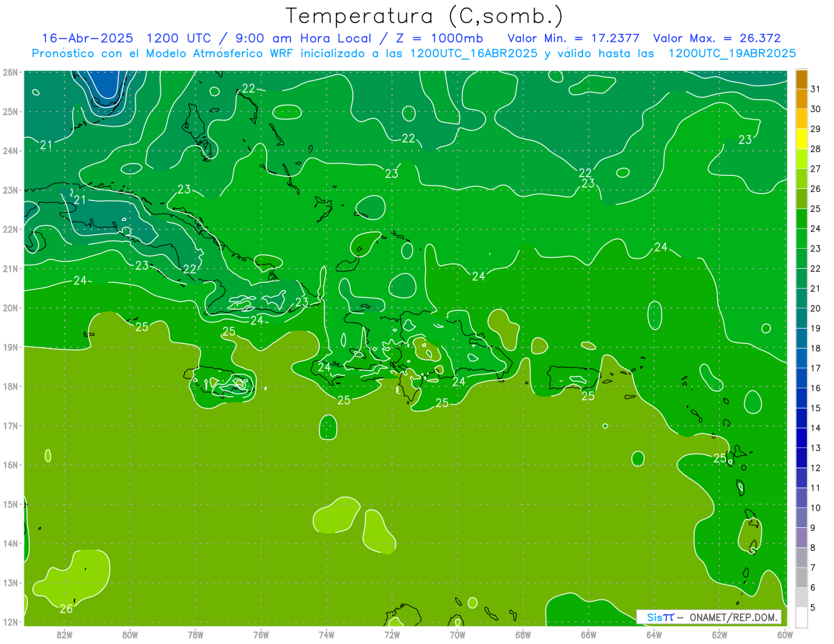Click the 15 value on the color scale
Image resolution: width=834 pixels, height=644 pixels.
tap(816, 408)
